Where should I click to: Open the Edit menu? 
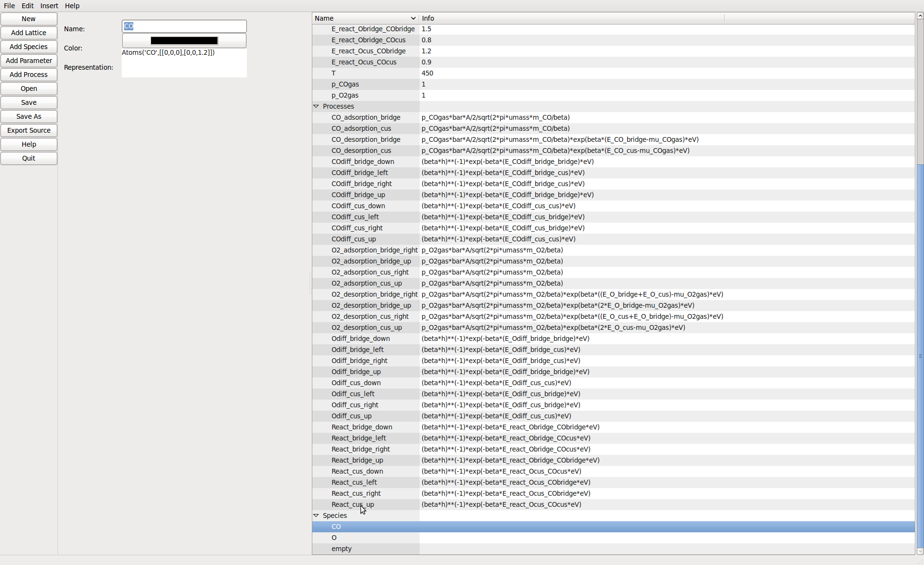point(27,6)
